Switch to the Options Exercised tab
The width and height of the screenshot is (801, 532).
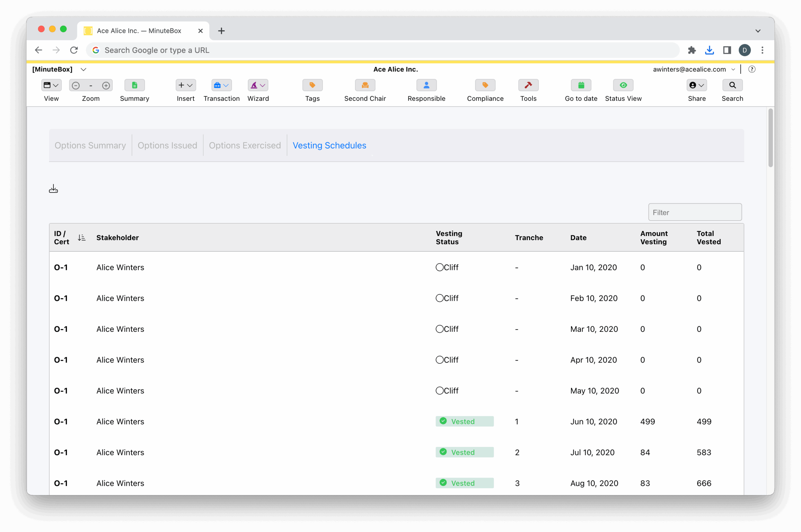pyautogui.click(x=245, y=145)
